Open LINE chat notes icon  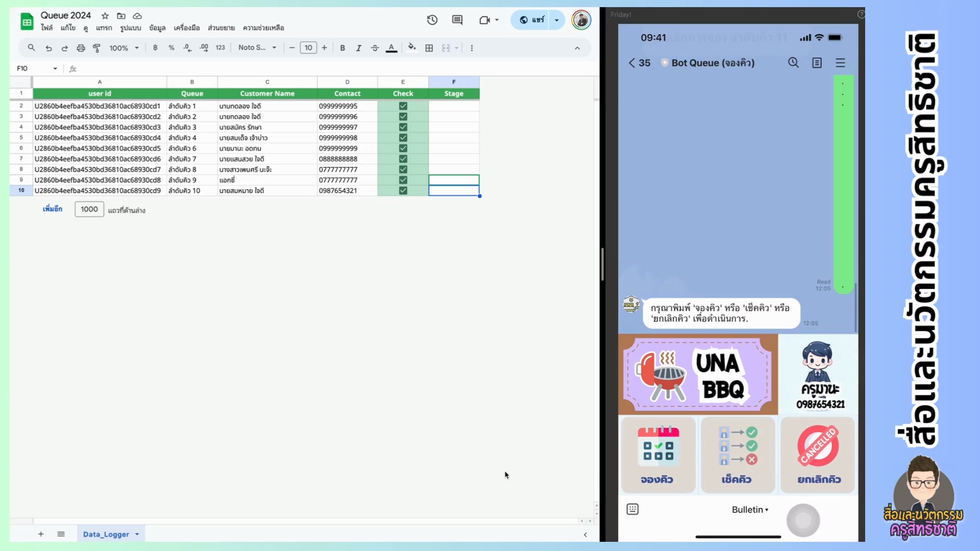tap(817, 63)
